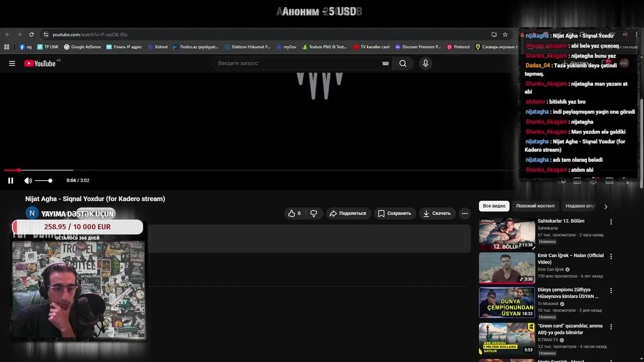Pause the video playback

11,180
